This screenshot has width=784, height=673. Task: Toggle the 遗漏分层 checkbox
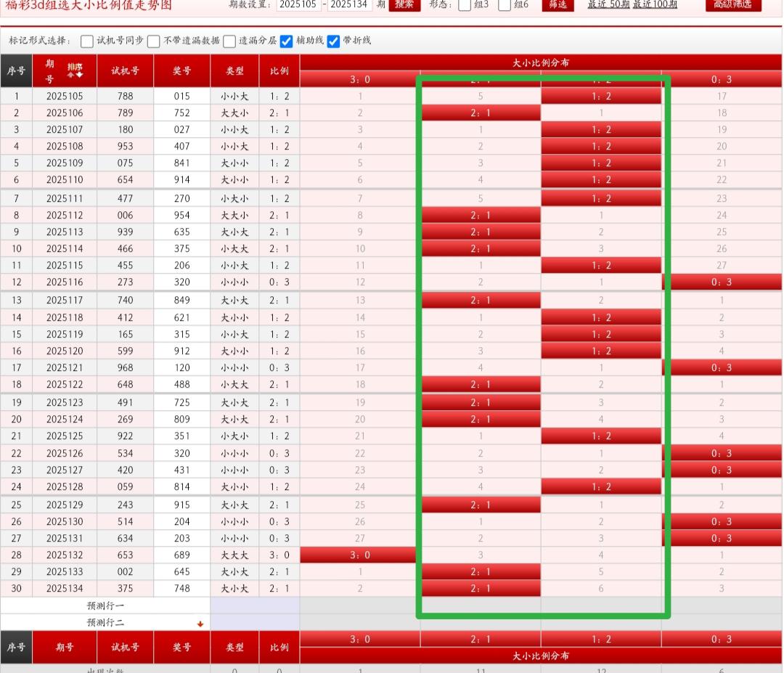tap(229, 41)
